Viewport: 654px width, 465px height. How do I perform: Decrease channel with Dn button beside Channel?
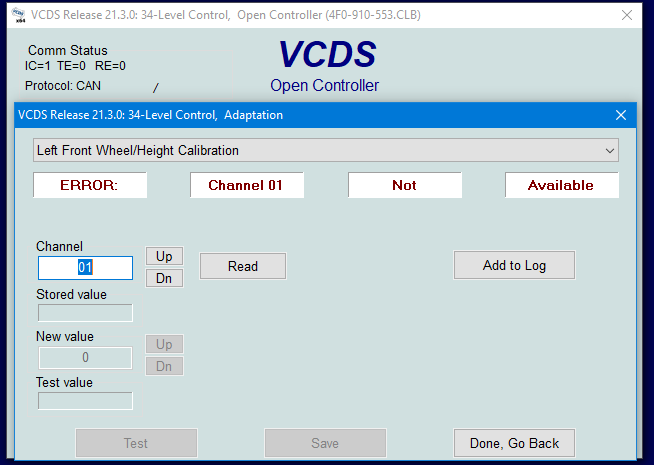tap(164, 278)
